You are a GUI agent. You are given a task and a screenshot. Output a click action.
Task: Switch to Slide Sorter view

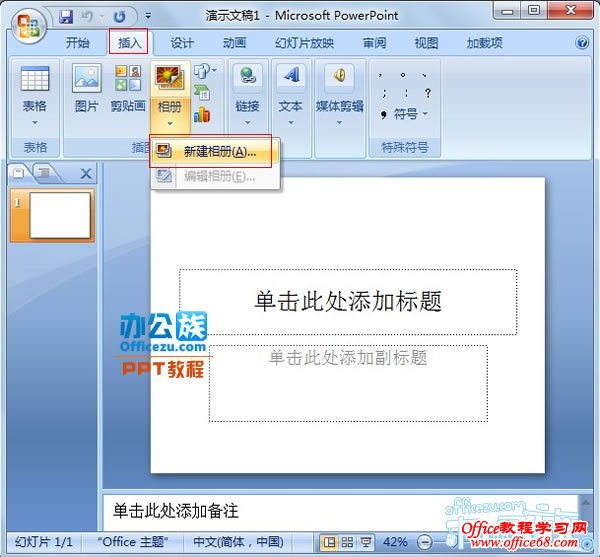[347, 542]
